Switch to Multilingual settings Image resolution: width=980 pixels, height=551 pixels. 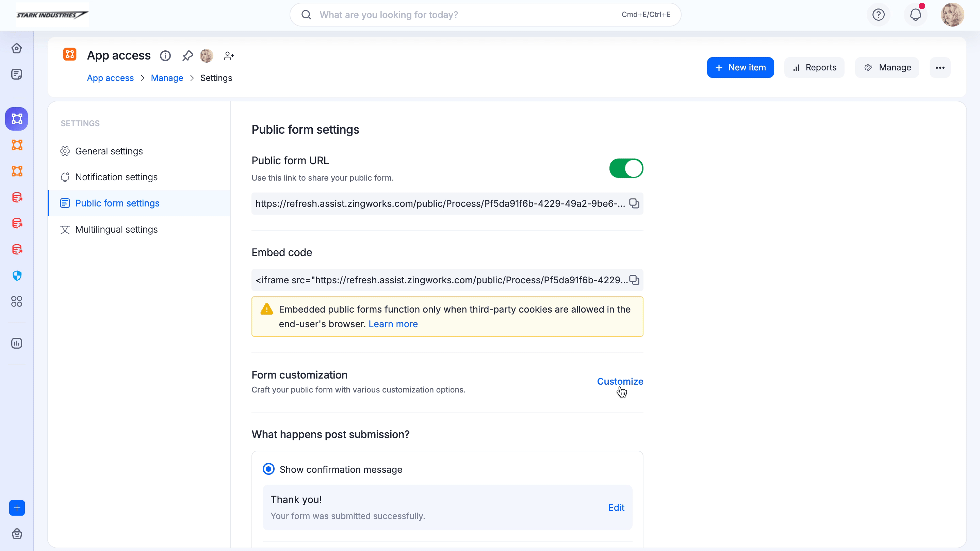(116, 229)
